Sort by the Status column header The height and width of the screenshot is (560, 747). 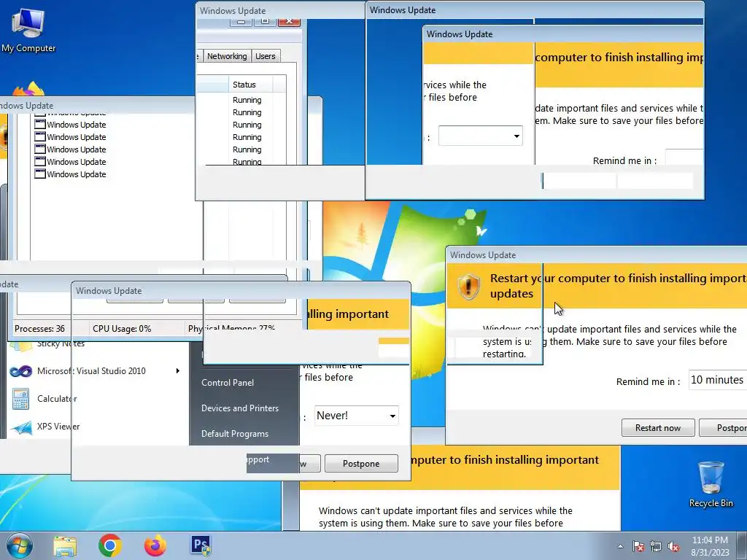(251, 85)
